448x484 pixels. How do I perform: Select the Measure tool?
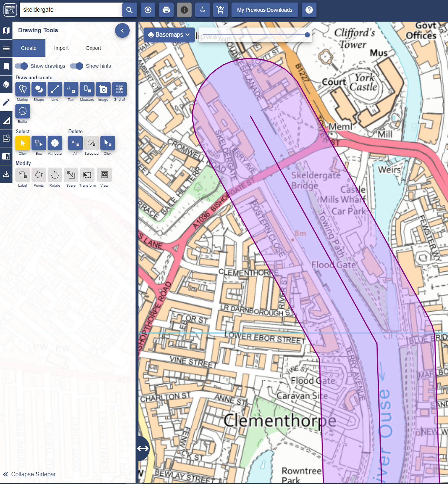(x=87, y=89)
